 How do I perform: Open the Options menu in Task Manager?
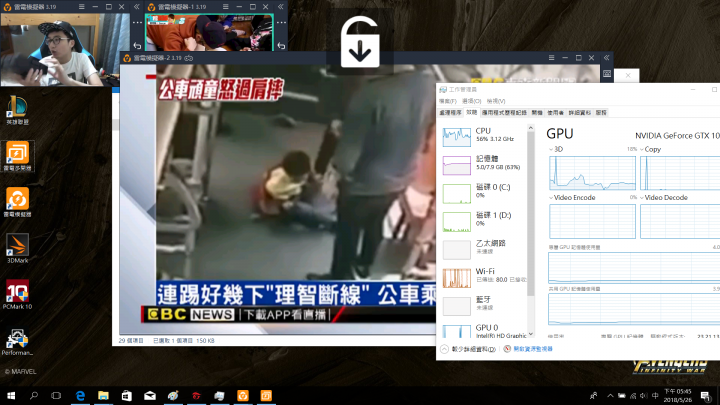[471, 101]
